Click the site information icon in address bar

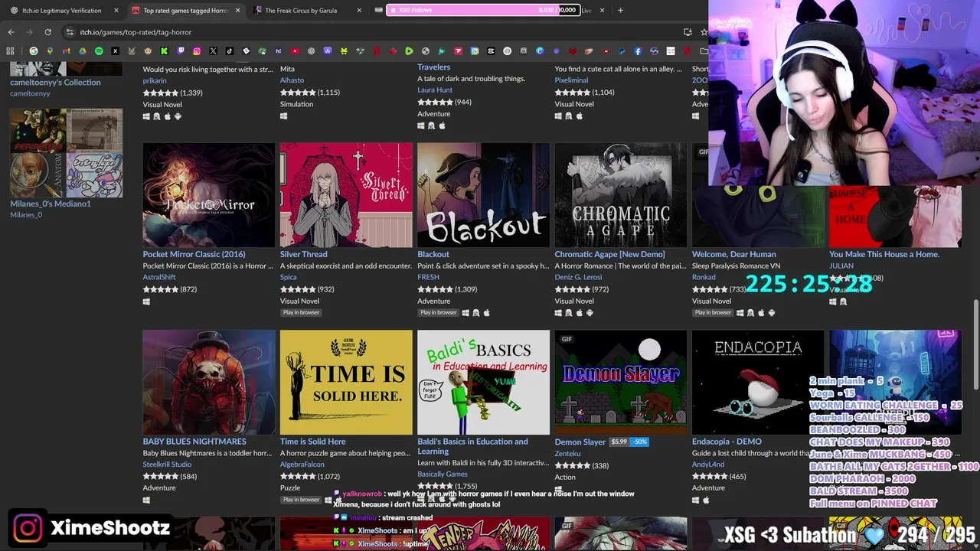point(70,32)
